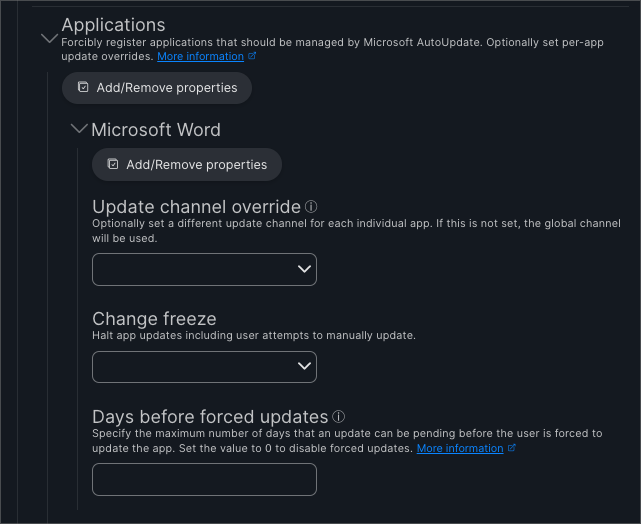This screenshot has height=524, width=641.
Task: Click the Update channel override dropdown arrow
Action: (304, 269)
